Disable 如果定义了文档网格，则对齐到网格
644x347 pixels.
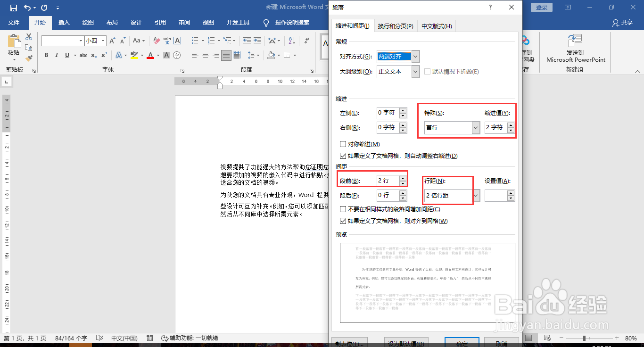pos(343,221)
